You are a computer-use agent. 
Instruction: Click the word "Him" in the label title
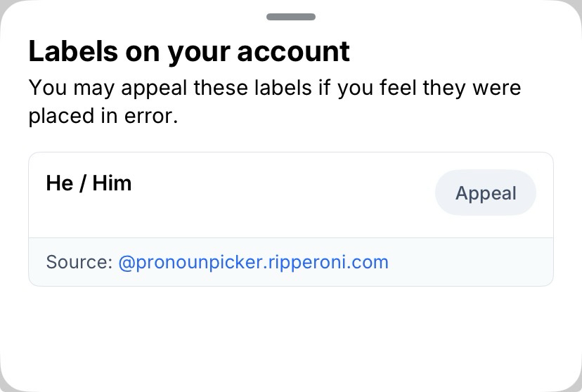[112, 183]
